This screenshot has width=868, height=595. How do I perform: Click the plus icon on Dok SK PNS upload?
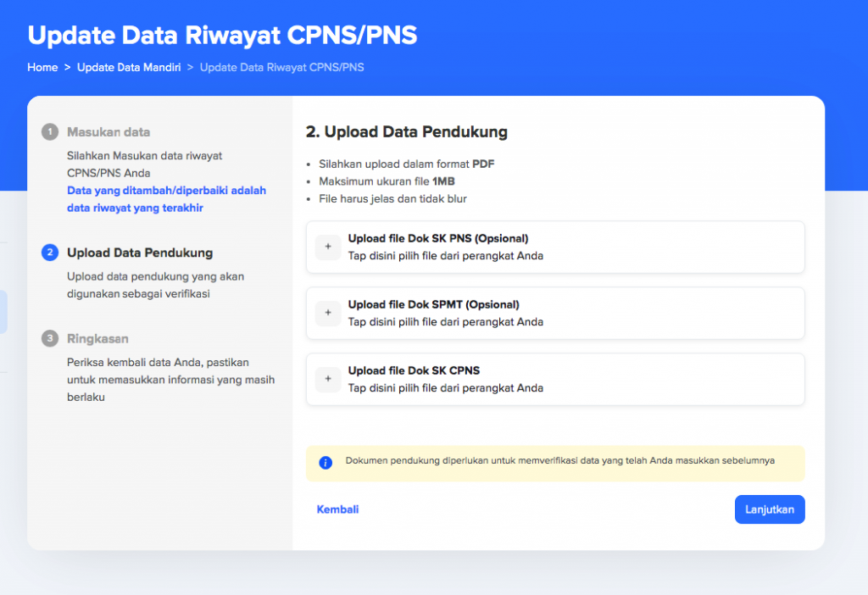point(328,247)
